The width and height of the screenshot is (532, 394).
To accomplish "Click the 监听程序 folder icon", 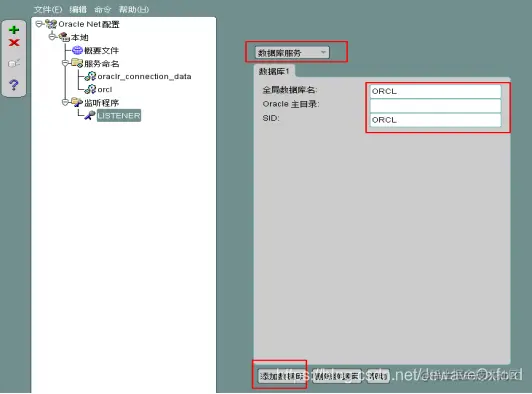I will pos(77,102).
